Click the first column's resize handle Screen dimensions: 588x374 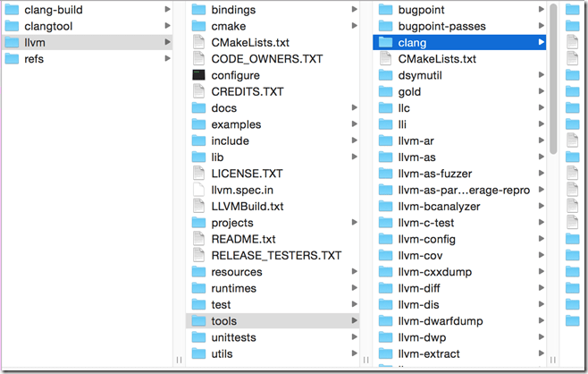[x=177, y=360]
